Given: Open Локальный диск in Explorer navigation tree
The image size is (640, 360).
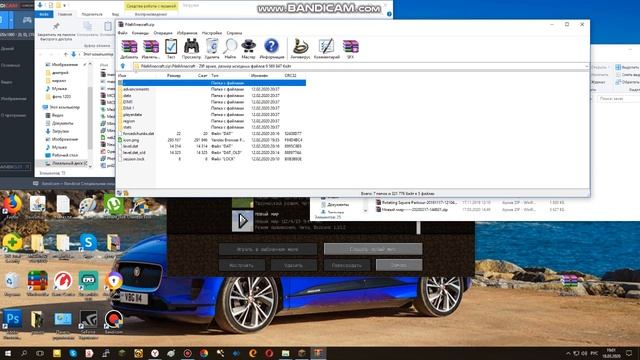Looking at the screenshot, I should (67, 163).
